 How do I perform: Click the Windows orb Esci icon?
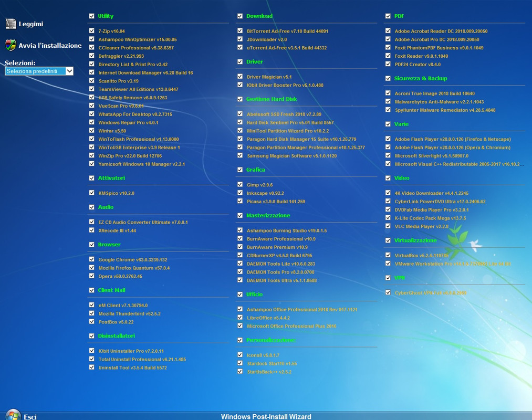pyautogui.click(x=13, y=415)
